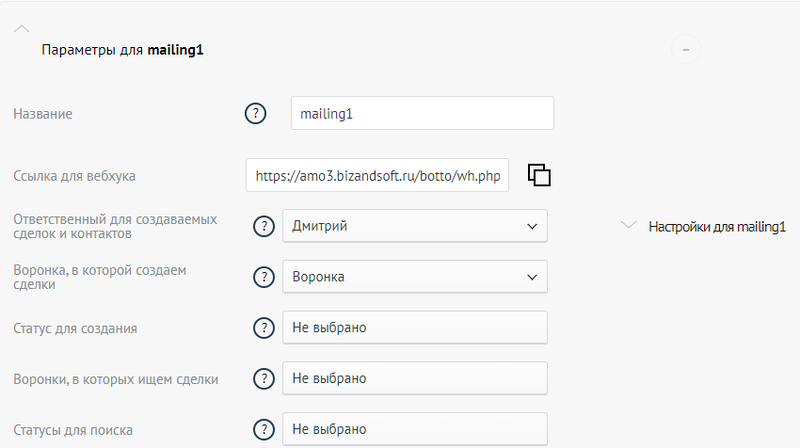Viewport: 800px width, 448px height.
Task: Click help icon for Воронка создания сделок
Action: (263, 277)
